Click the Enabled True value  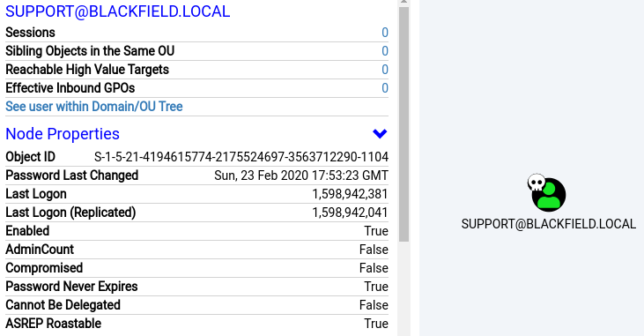pos(376,231)
